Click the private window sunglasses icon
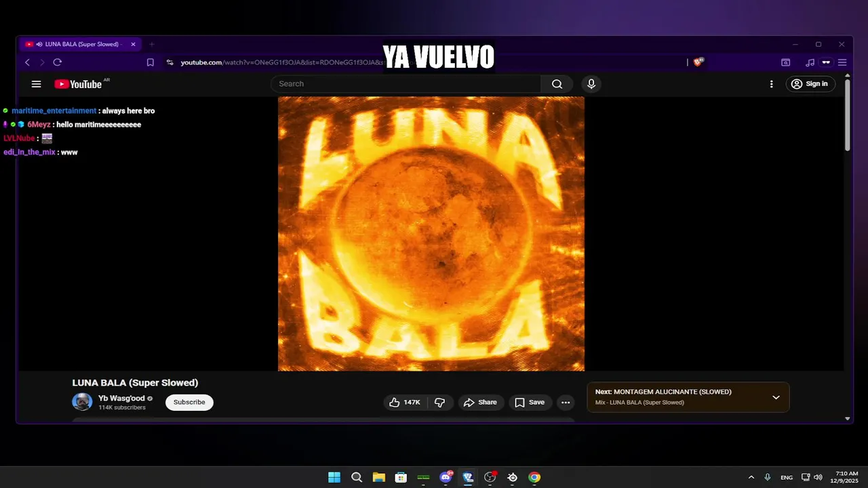Viewport: 868px width, 488px height. tap(826, 62)
